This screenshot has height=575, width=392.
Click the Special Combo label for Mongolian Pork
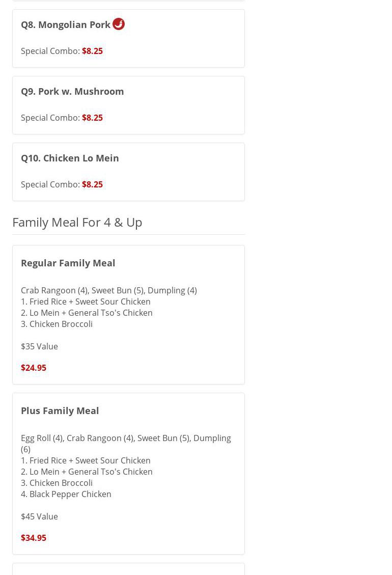50,51
